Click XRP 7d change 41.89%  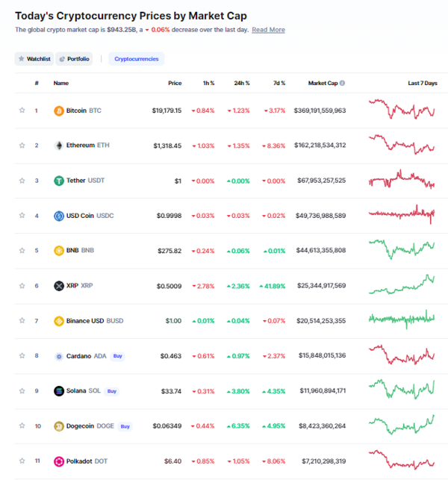[x=273, y=286]
